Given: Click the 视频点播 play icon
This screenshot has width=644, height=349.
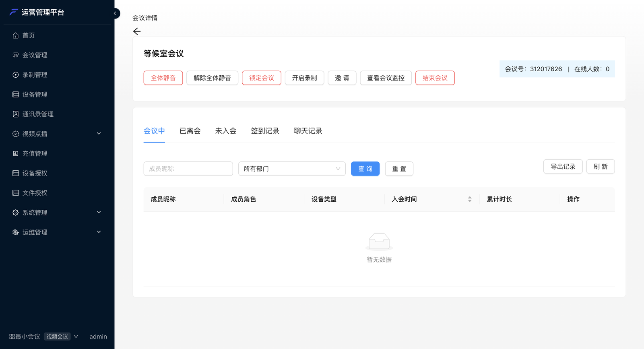Looking at the screenshot, I should [16, 134].
